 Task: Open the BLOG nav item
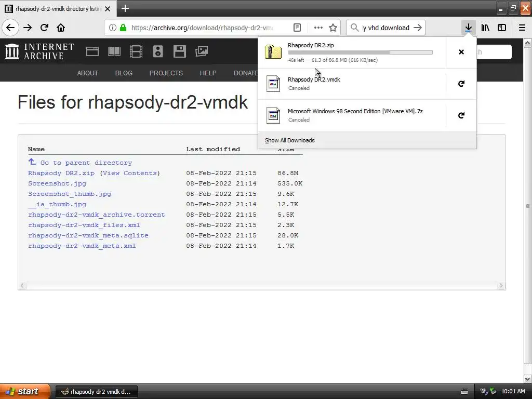click(124, 73)
